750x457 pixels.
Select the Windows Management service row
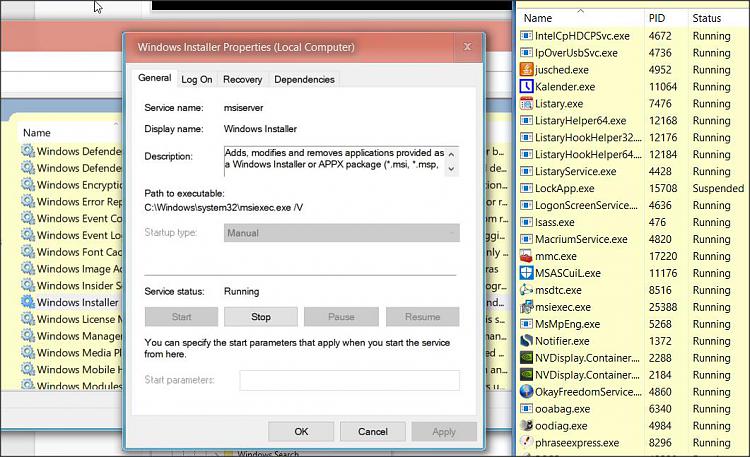[71, 335]
